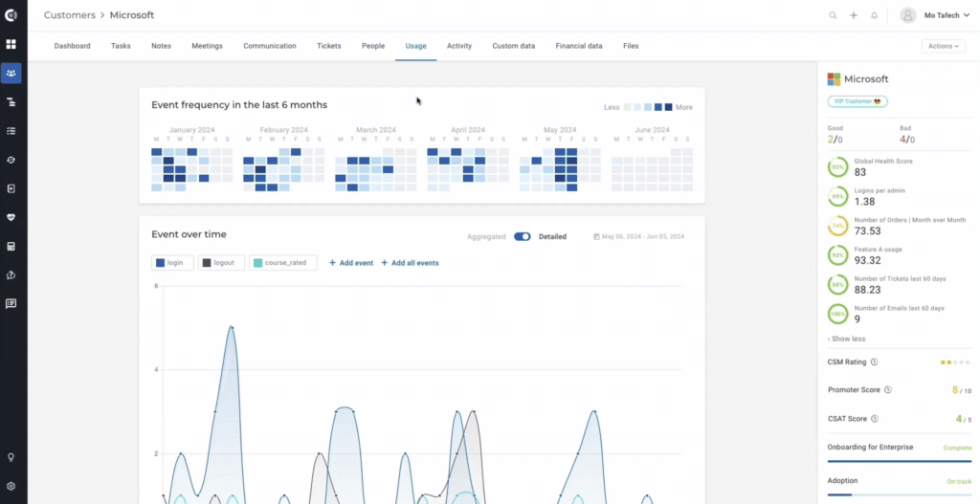The height and width of the screenshot is (504, 980).
Task: Click the Detailed label
Action: click(x=552, y=237)
